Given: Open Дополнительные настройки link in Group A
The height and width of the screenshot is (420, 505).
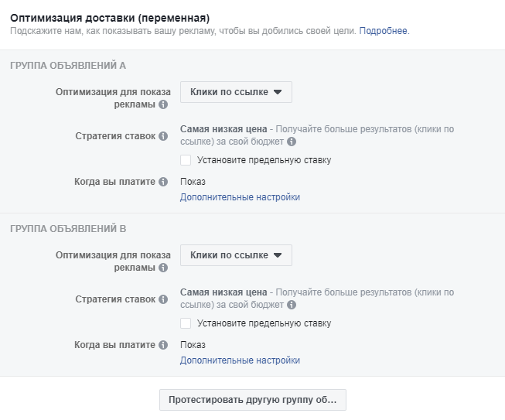Looking at the screenshot, I should pos(240,197).
